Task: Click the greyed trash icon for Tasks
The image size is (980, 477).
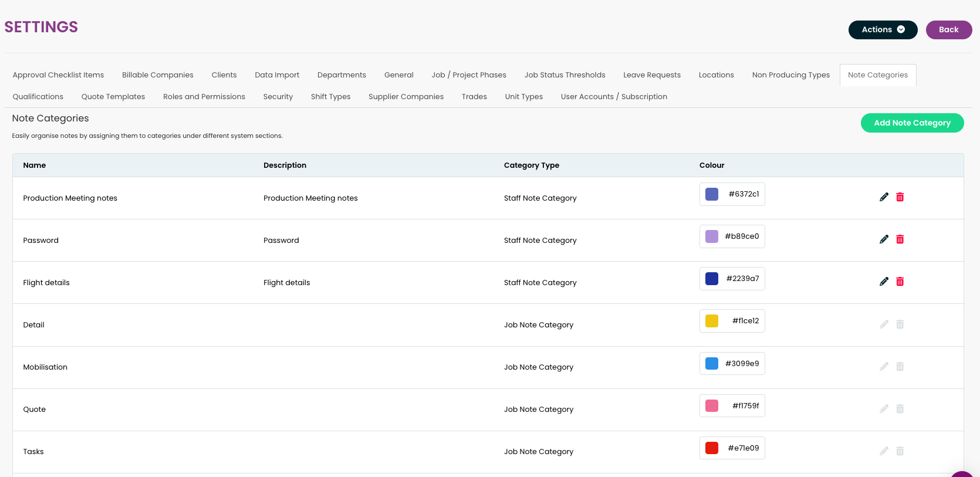Action: (x=900, y=451)
